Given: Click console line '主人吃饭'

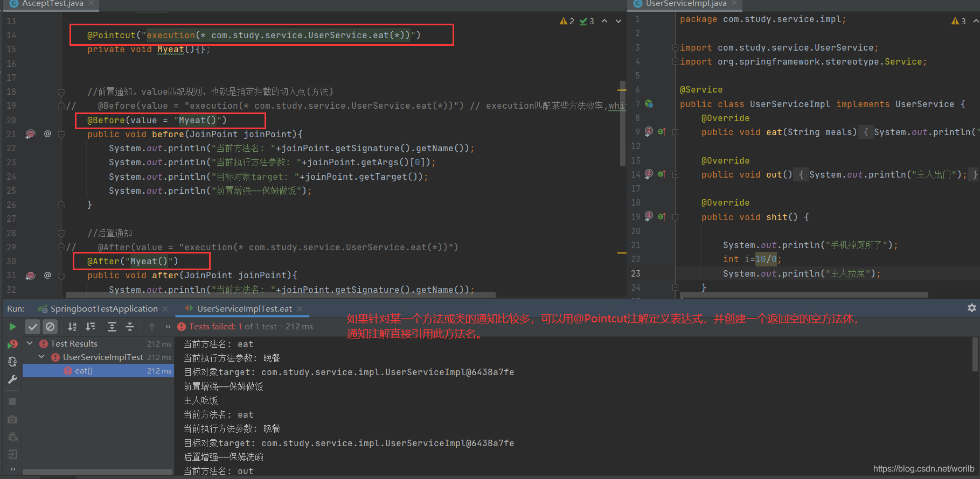Looking at the screenshot, I should (x=200, y=400).
